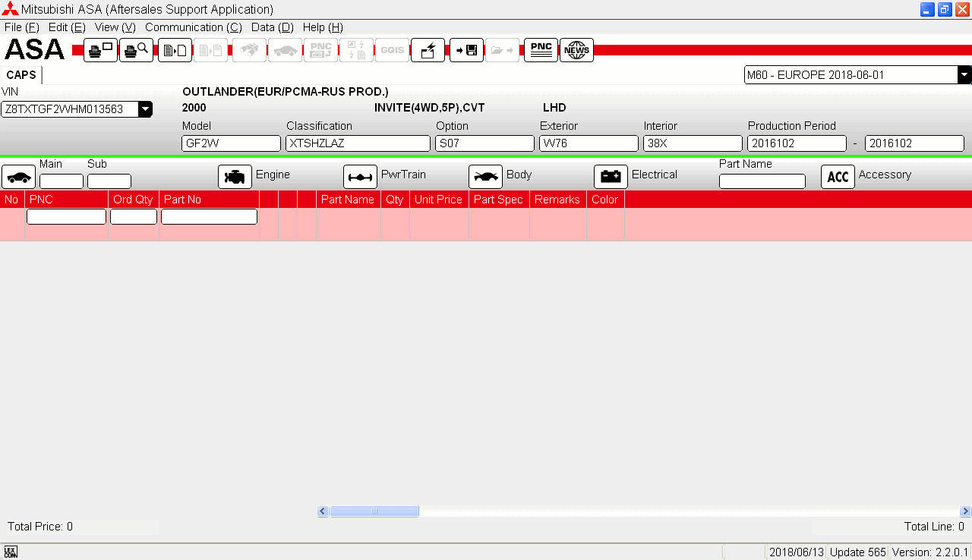Click the print toolbar icon
Viewport: 972px width, 560px height.
[x=100, y=51]
